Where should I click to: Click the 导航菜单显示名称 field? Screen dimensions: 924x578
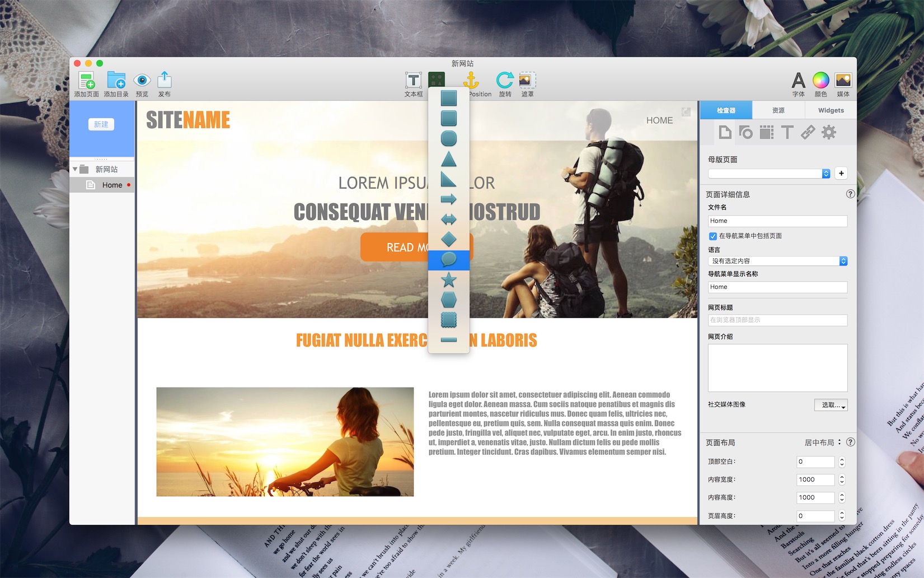[x=777, y=287]
